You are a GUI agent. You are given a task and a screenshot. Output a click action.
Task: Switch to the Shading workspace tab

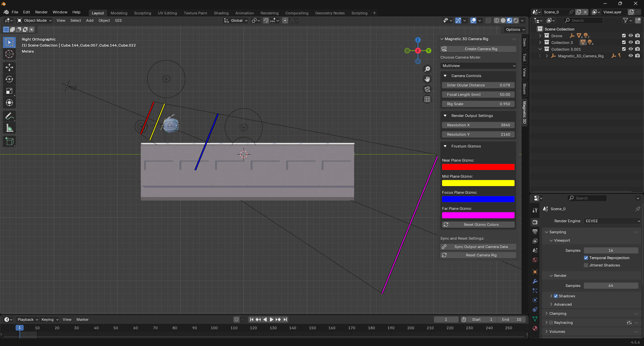pyautogui.click(x=221, y=13)
